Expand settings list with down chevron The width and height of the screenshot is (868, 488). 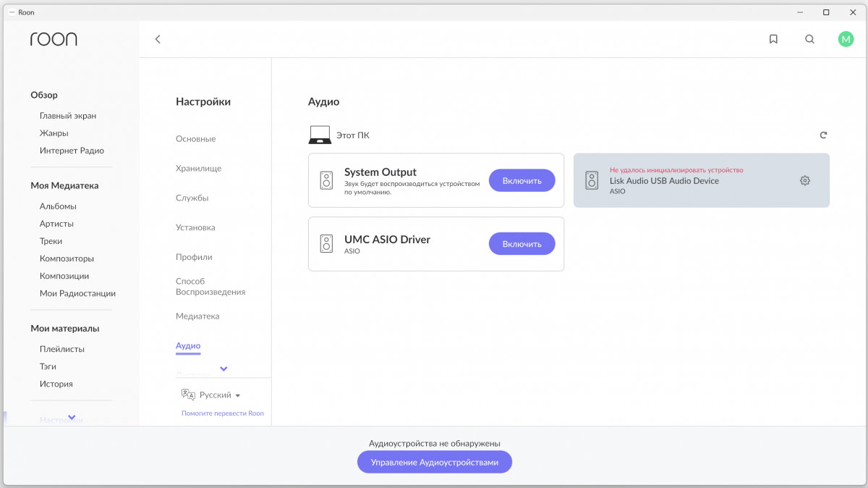click(x=224, y=369)
